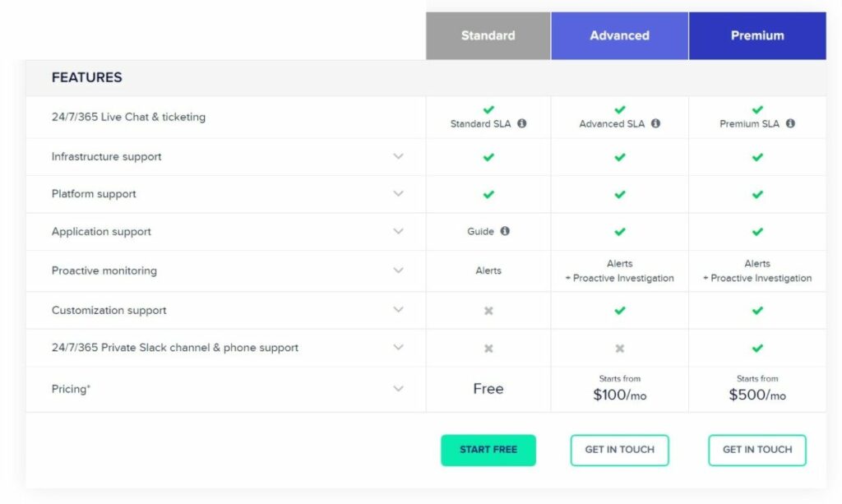Click the info icon next to Standard SLA
The height and width of the screenshot is (504, 842).
[x=522, y=124]
